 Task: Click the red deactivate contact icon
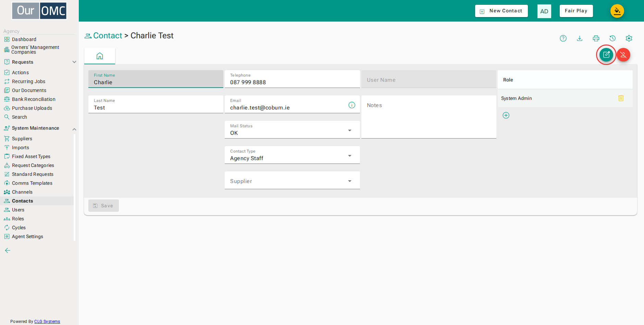click(x=623, y=55)
